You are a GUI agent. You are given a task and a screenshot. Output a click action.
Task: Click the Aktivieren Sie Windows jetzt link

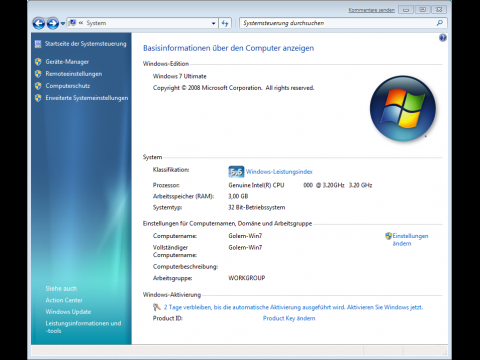pyautogui.click(x=385, y=307)
